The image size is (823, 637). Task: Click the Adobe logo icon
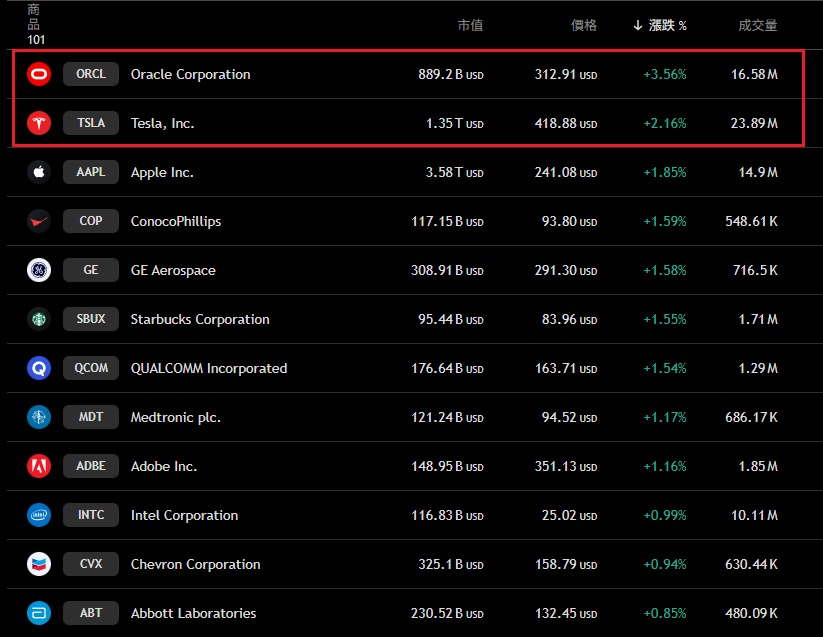[39, 466]
